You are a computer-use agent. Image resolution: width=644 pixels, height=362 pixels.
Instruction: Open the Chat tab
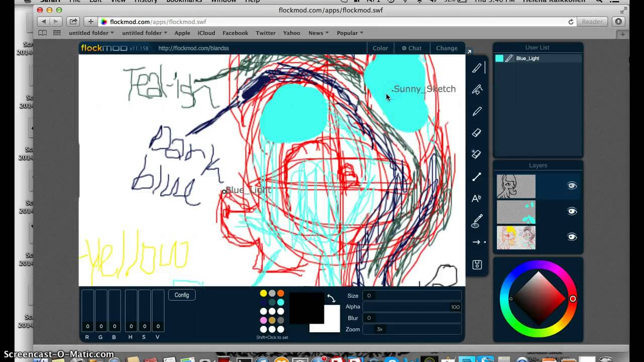click(412, 48)
